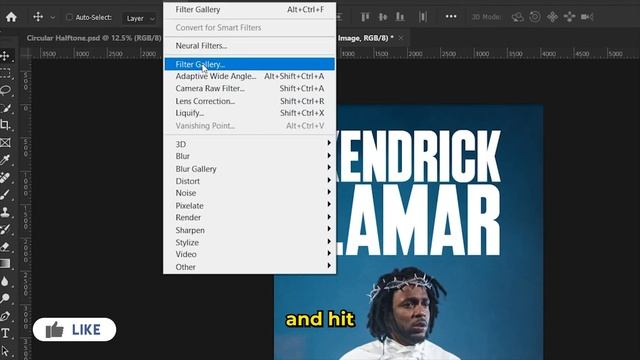This screenshot has height=360, width=640.
Task: Expand the Noise submenu
Action: pos(249,193)
